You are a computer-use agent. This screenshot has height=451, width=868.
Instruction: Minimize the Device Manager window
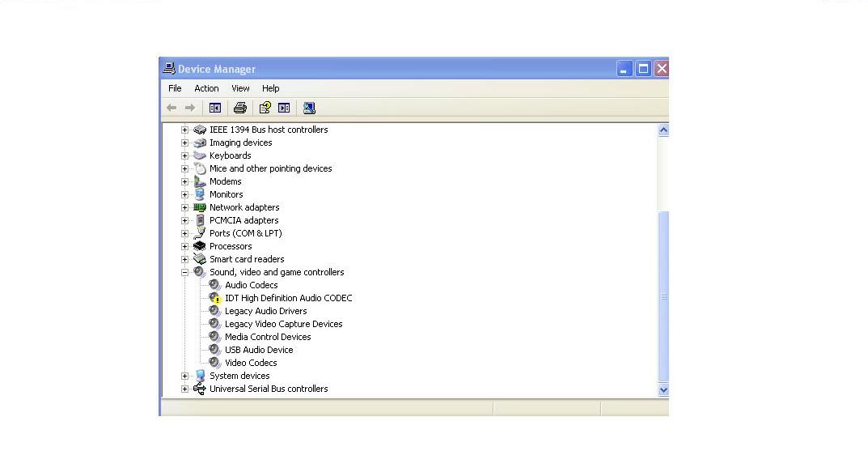tap(625, 69)
